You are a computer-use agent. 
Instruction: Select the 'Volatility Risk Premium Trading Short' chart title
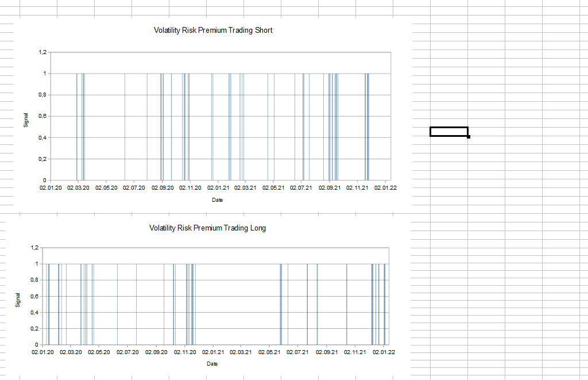(213, 30)
